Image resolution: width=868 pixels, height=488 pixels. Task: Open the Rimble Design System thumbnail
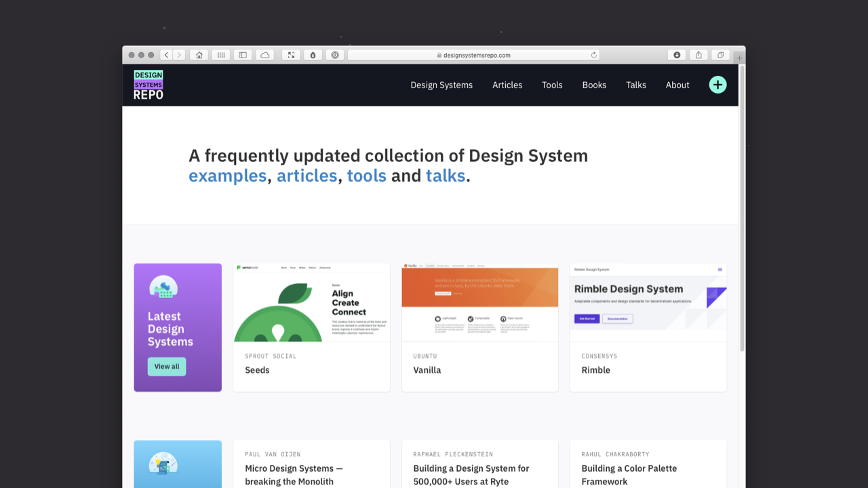point(648,303)
